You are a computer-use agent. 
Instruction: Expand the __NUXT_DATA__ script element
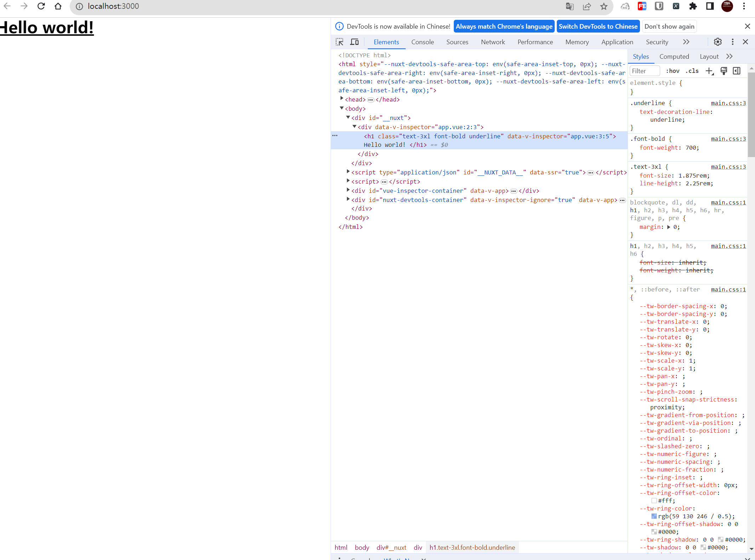[x=348, y=172]
